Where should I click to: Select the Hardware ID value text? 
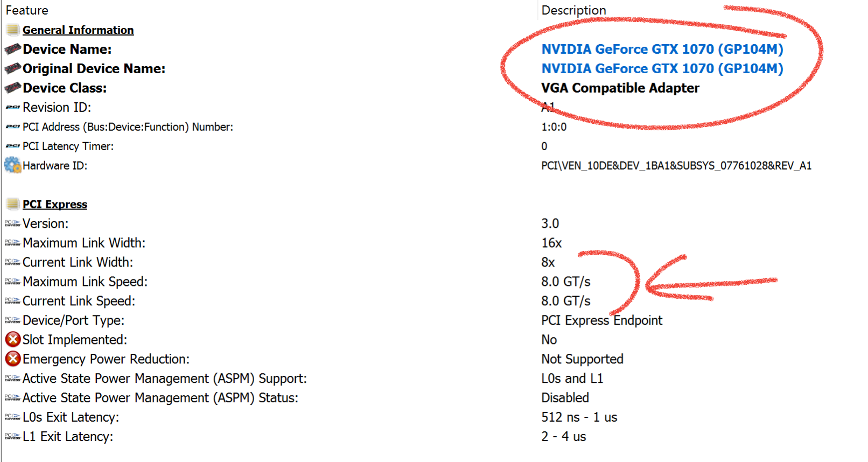676,166
